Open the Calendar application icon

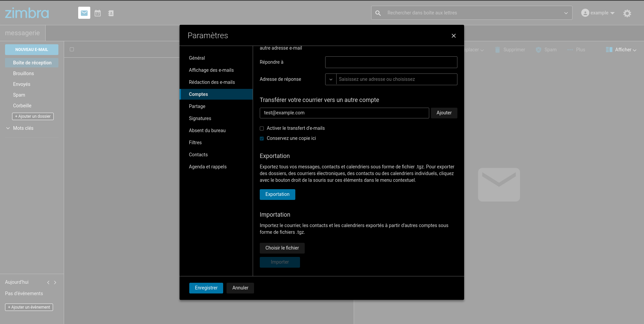click(x=97, y=13)
